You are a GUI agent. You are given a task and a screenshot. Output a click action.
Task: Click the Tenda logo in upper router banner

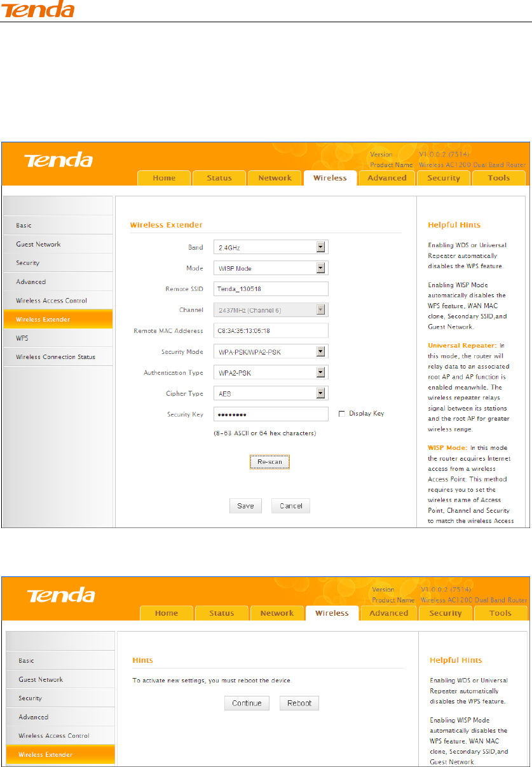pyautogui.click(x=58, y=160)
